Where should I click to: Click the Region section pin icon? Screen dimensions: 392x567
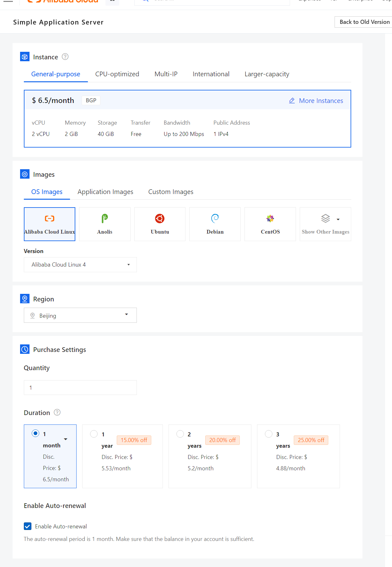[25, 299]
